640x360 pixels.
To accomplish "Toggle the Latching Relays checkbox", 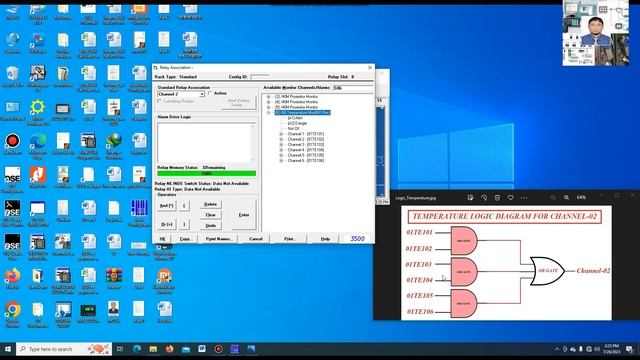I will (160, 101).
